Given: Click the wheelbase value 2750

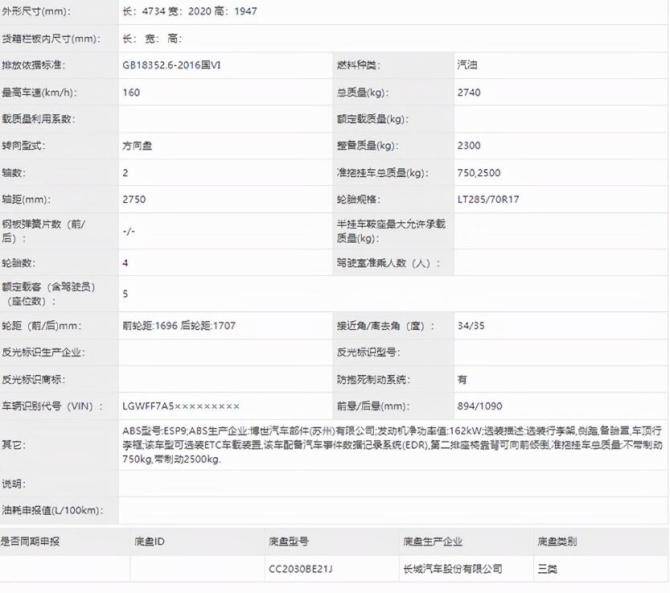Looking at the screenshot, I should pos(134,199).
